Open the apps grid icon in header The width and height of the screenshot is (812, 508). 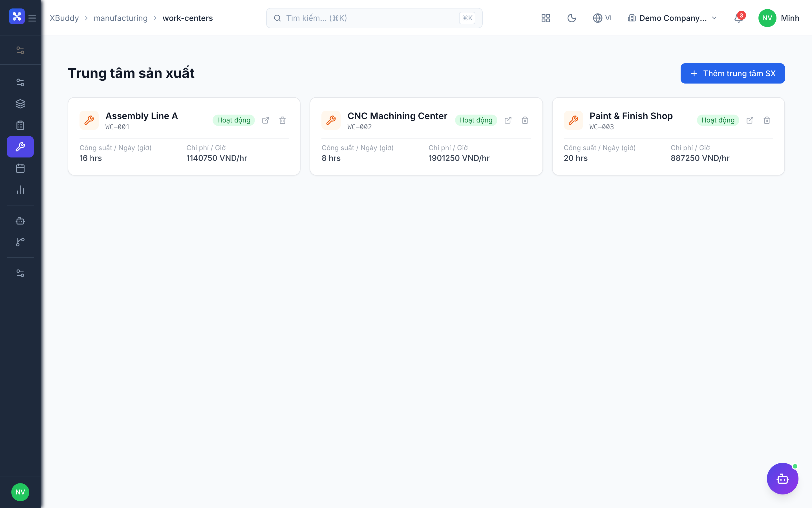[546, 18]
